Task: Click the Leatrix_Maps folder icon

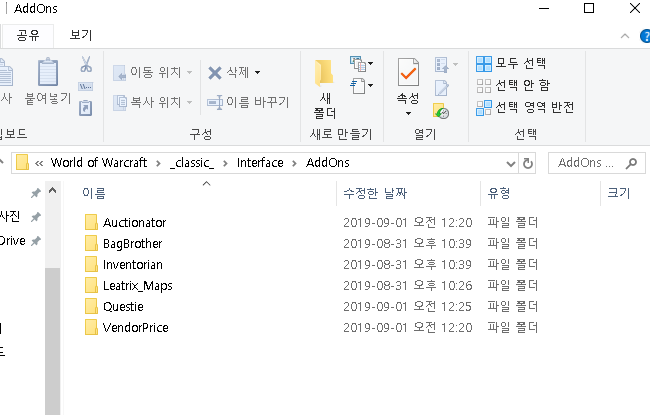Action: (91, 285)
